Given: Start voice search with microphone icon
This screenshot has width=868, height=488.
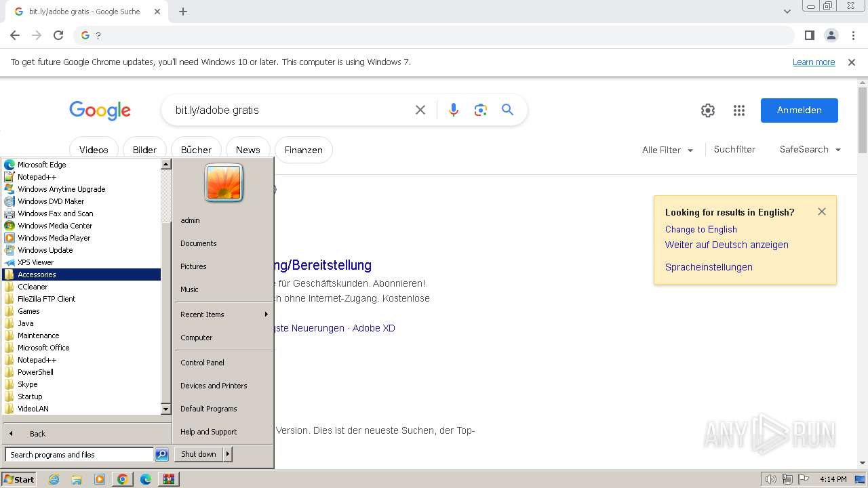Looking at the screenshot, I should coord(454,110).
